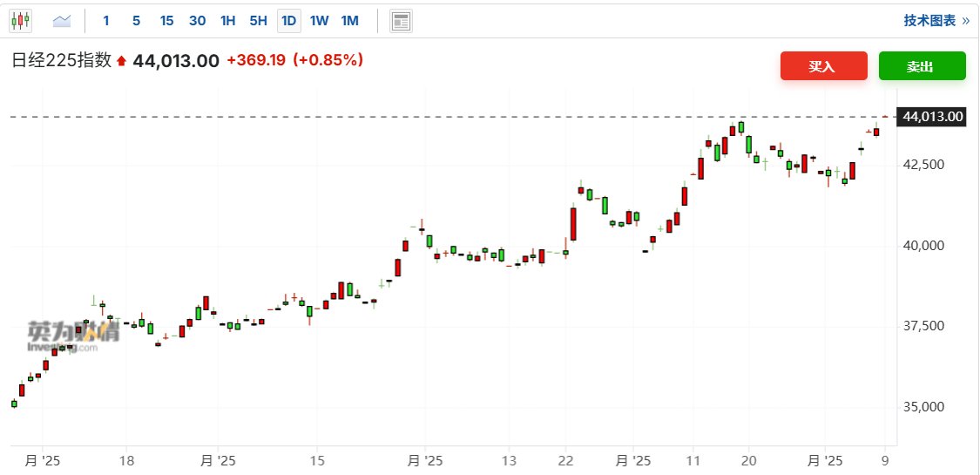The width and height of the screenshot is (980, 475).
Task: Open the 技术图表 technical chart link
Action: coord(936,21)
